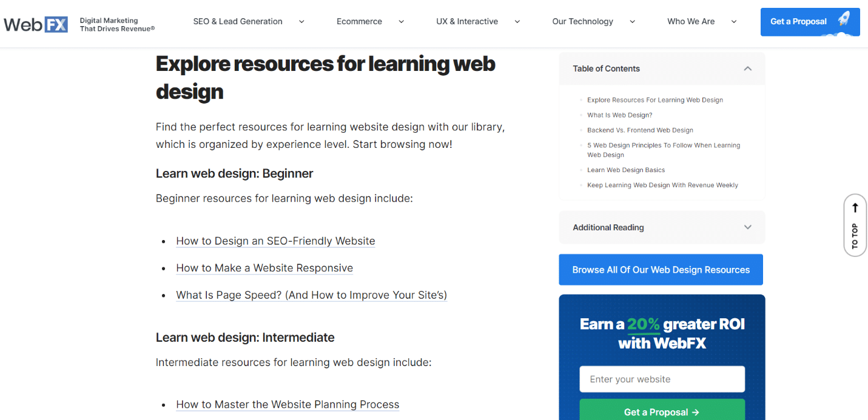The height and width of the screenshot is (420, 868).
Task: Select What Is Web Design in Table of Contents
Action: 619,115
